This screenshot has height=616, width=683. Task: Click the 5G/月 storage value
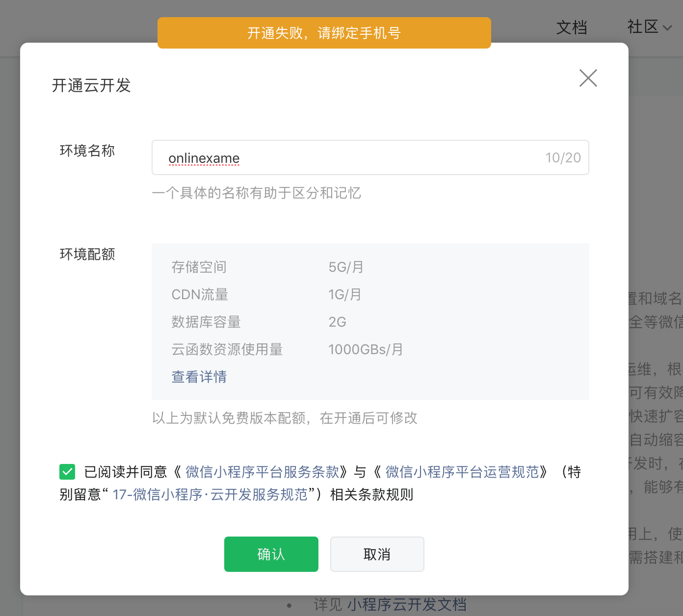tap(346, 267)
